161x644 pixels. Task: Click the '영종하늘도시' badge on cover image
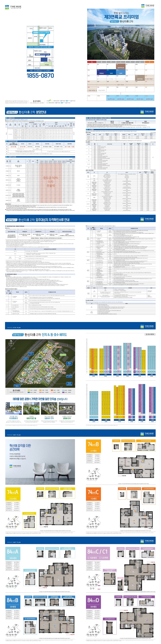pyautogui.click(x=115, y=22)
